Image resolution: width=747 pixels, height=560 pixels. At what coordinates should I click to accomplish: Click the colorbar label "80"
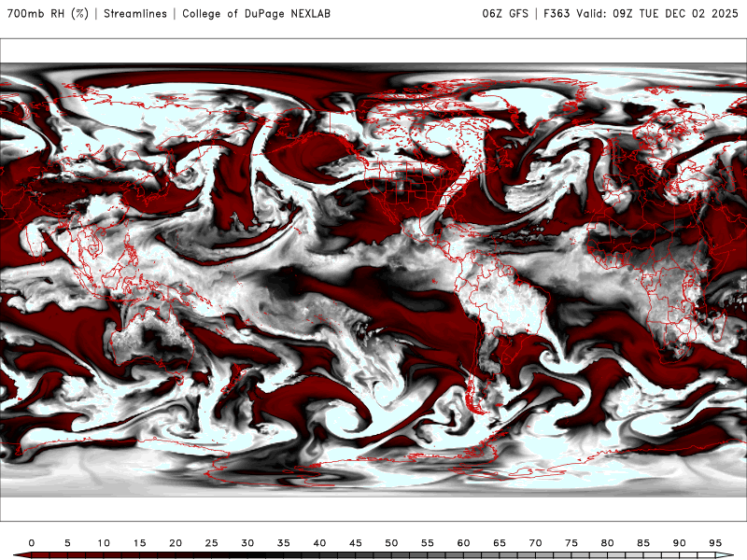click(x=607, y=543)
